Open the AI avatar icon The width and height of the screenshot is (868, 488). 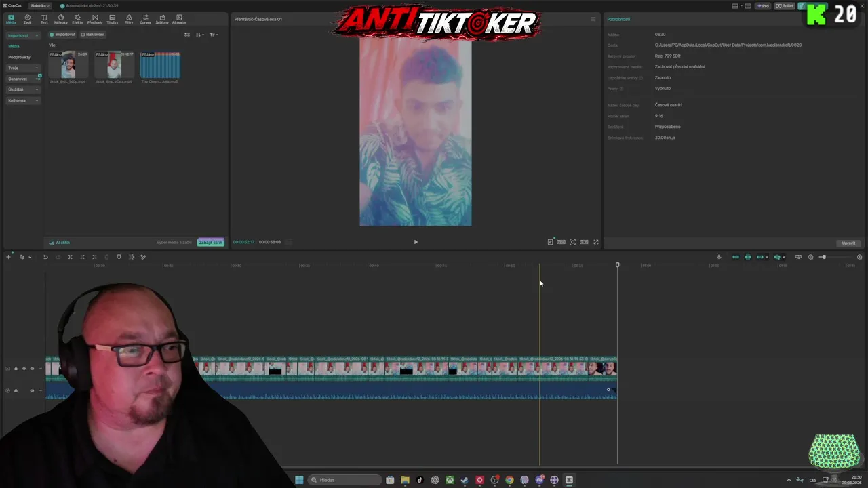179,19
